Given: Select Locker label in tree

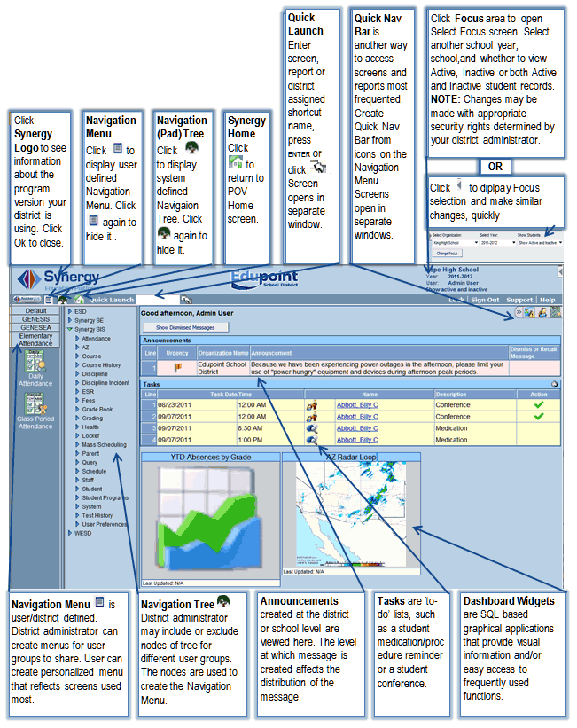Looking at the screenshot, I should [x=91, y=435].
